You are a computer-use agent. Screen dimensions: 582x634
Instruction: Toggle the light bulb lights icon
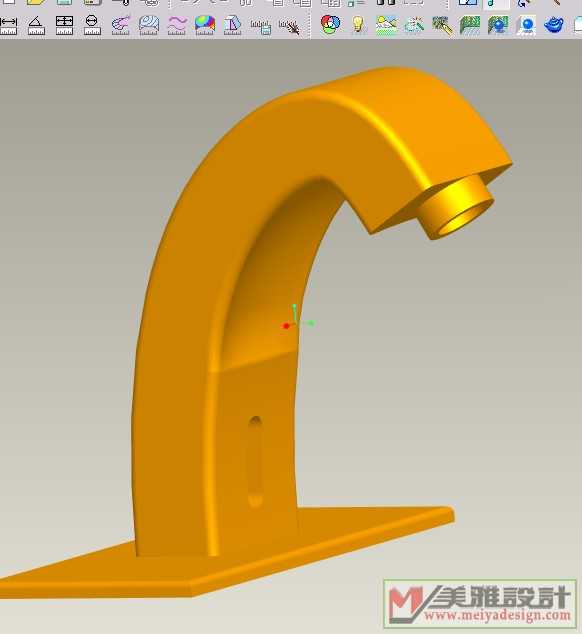tap(358, 24)
